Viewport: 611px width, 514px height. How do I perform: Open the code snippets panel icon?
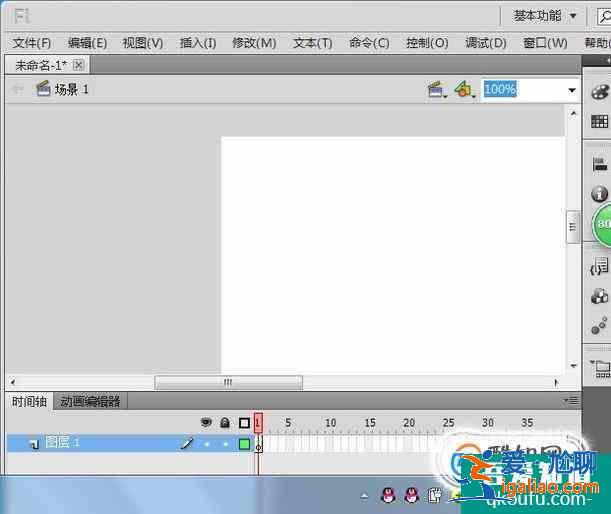[599, 266]
